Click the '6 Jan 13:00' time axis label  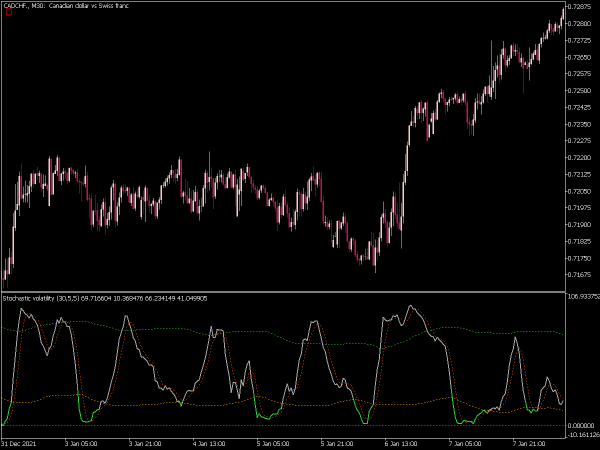point(401,443)
